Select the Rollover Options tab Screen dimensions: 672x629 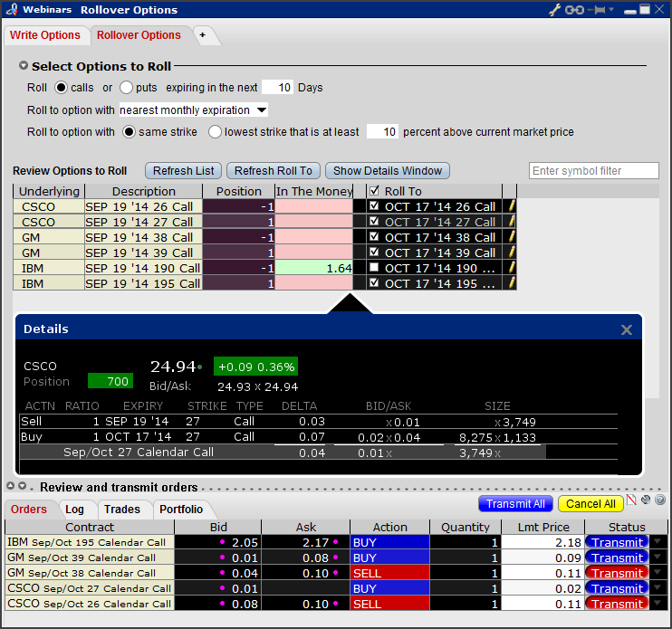click(x=139, y=35)
